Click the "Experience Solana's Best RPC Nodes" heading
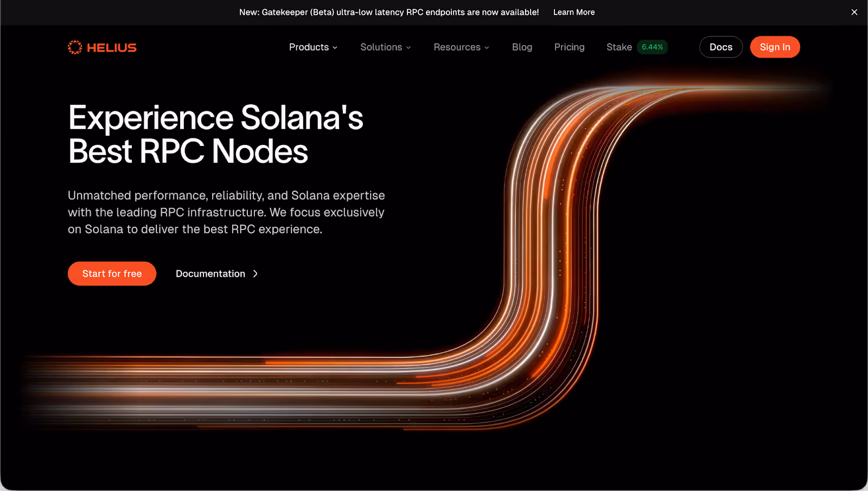The image size is (868, 491). pyautogui.click(x=215, y=134)
